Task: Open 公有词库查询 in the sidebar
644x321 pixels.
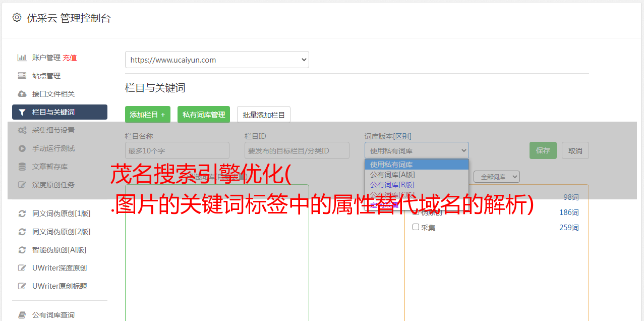Action: pyautogui.click(x=53, y=315)
